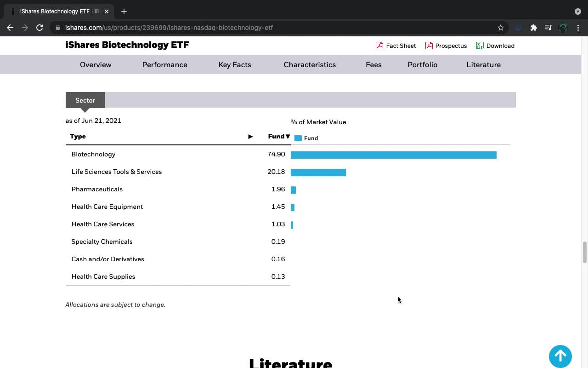Image resolution: width=588 pixels, height=368 pixels.
Task: Click the Prospectus PDF icon
Action: click(429, 46)
